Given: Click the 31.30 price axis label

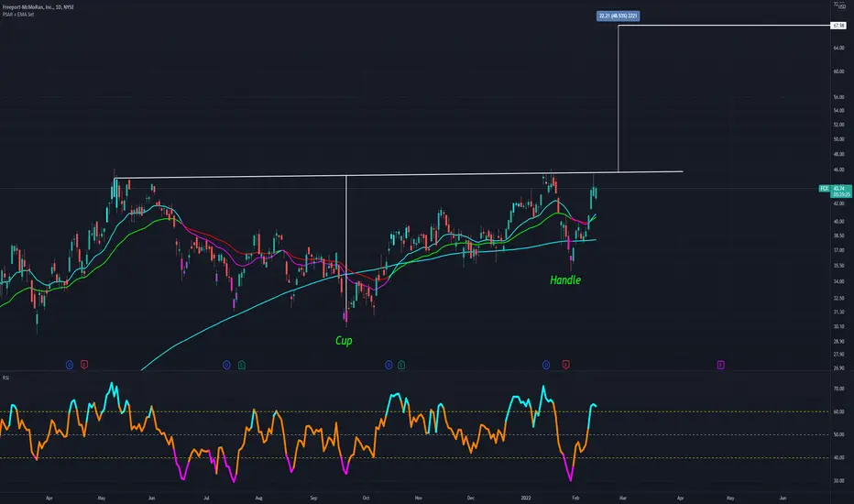Looking at the screenshot, I should (838, 312).
